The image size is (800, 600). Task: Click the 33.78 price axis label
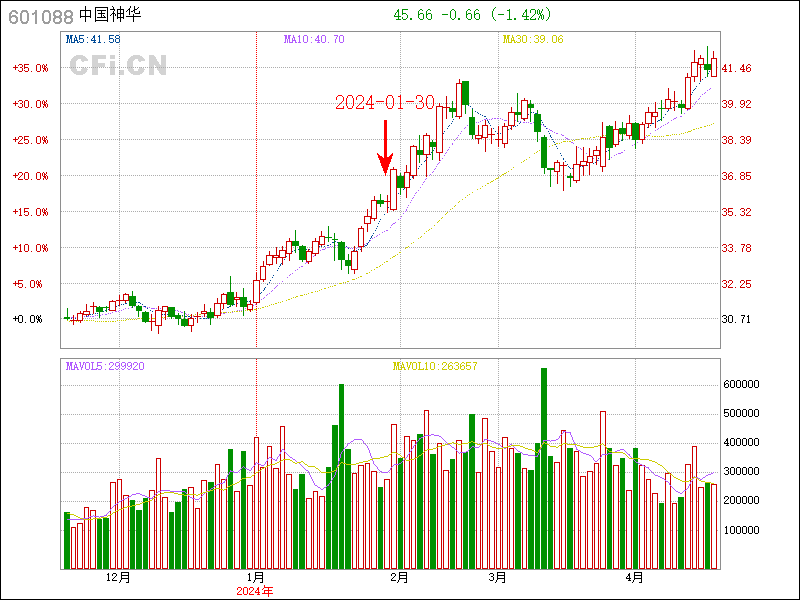tap(736, 248)
